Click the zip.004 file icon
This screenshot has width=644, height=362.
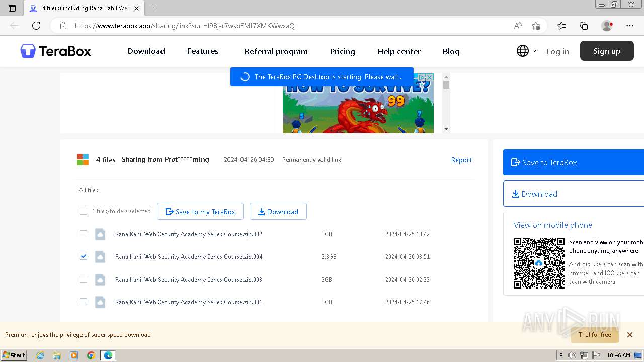click(100, 257)
